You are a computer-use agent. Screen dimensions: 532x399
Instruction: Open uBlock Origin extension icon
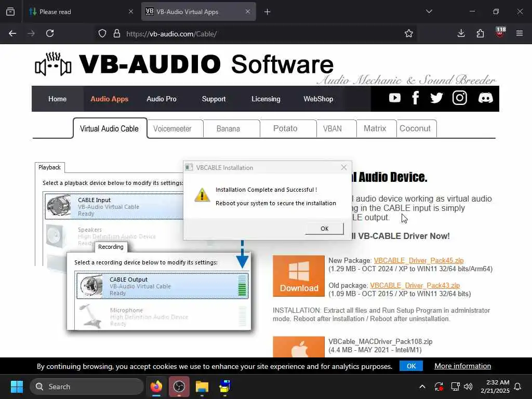click(500, 33)
